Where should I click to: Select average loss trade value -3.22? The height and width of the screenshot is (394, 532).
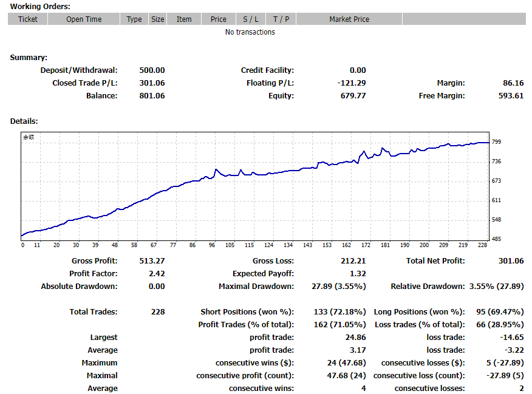(514, 351)
